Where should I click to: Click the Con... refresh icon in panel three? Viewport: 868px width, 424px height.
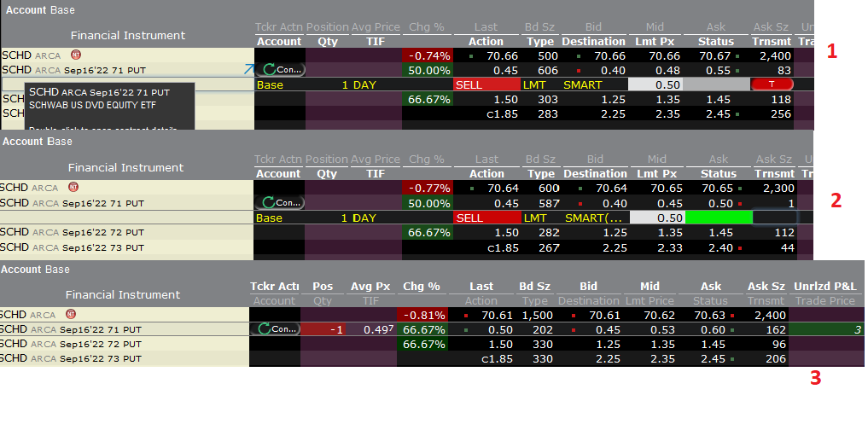(x=275, y=328)
